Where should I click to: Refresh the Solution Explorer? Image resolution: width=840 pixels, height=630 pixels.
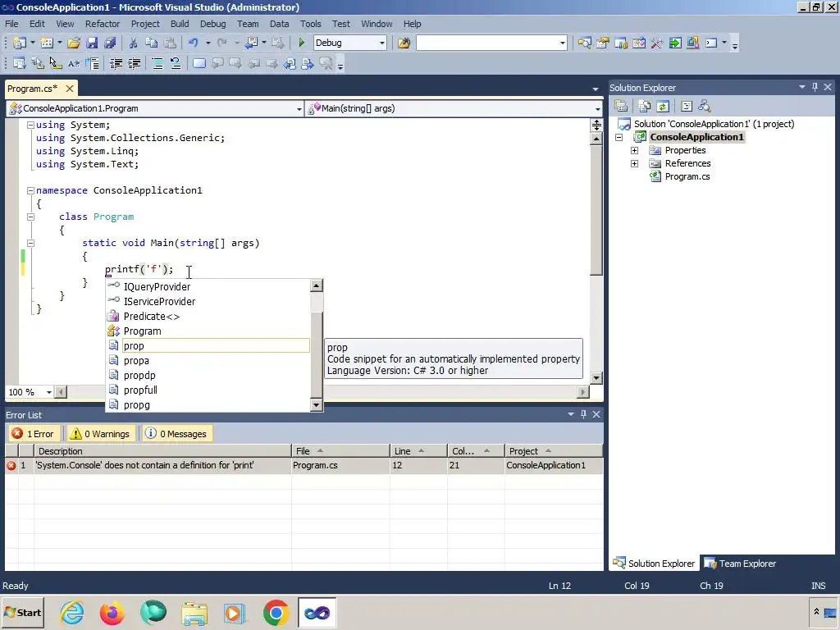tap(663, 106)
